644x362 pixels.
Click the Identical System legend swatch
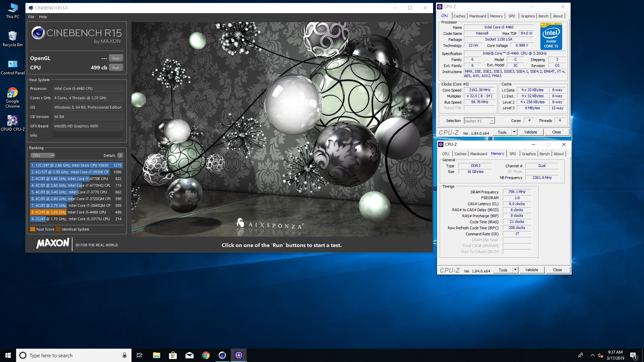point(58,229)
